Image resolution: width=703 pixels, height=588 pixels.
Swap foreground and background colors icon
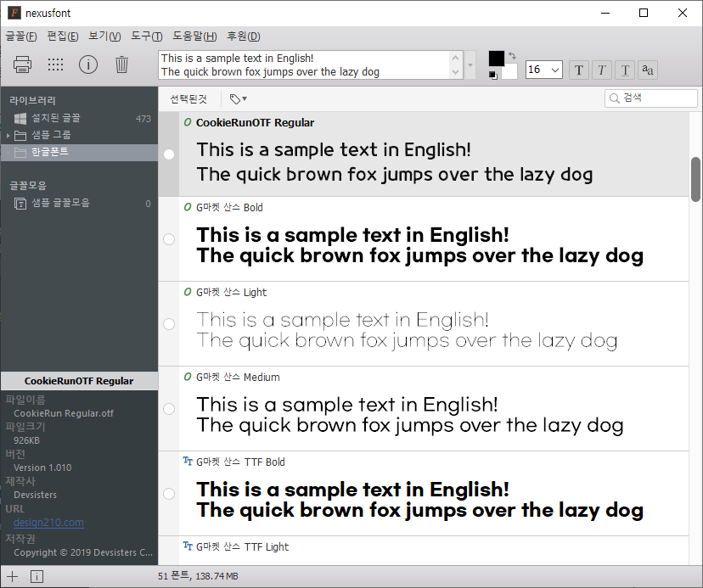coord(513,56)
